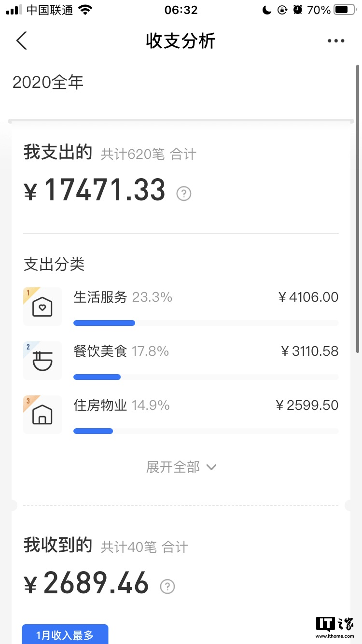Expand all categories with 展开全部

pos(173,467)
